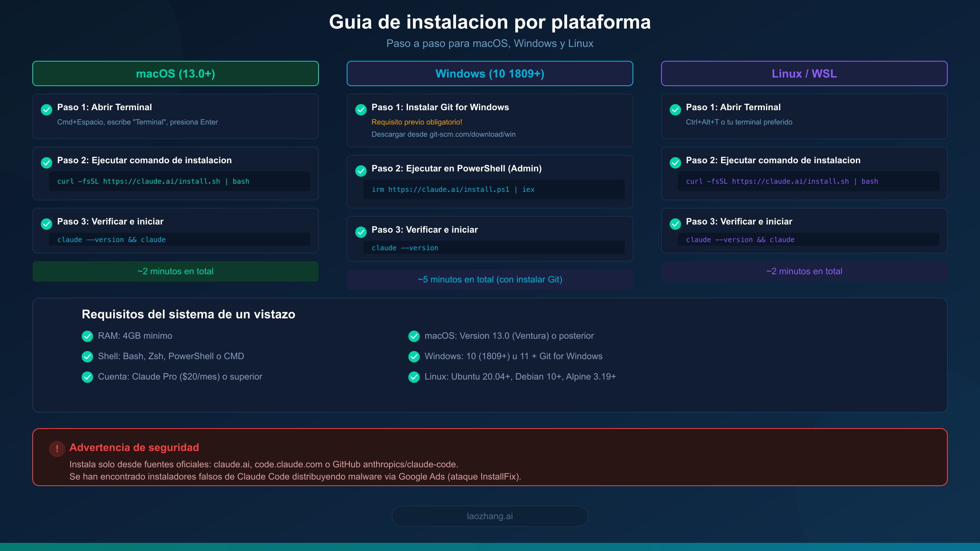
Task: Click the check icon next to RAM 4GB minimo
Action: (87, 336)
